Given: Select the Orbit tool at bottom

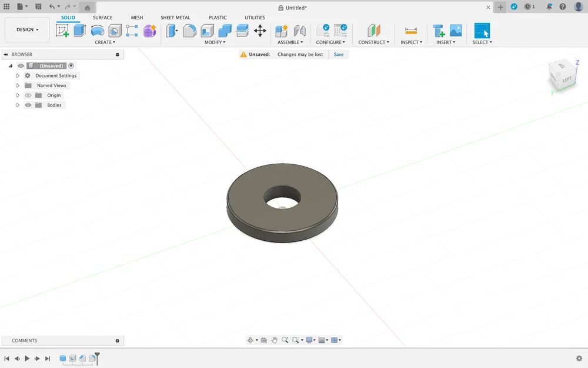Looking at the screenshot, I should coord(251,340).
